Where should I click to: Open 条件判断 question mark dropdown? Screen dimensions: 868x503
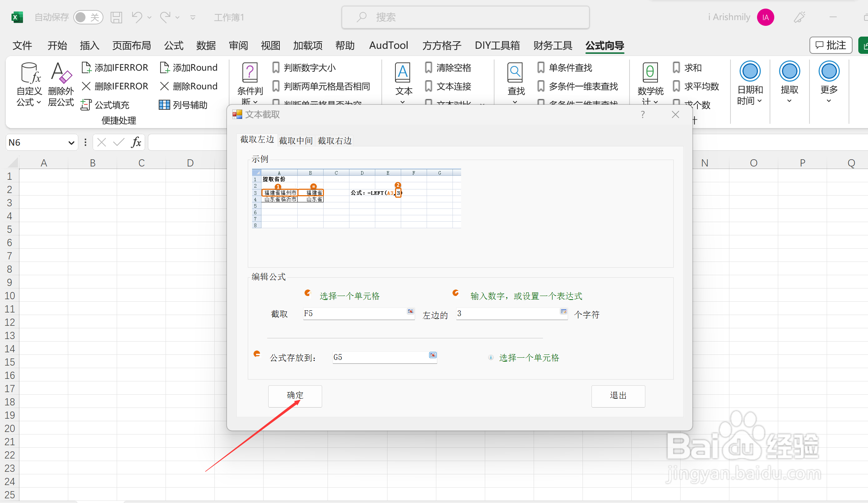point(250,83)
